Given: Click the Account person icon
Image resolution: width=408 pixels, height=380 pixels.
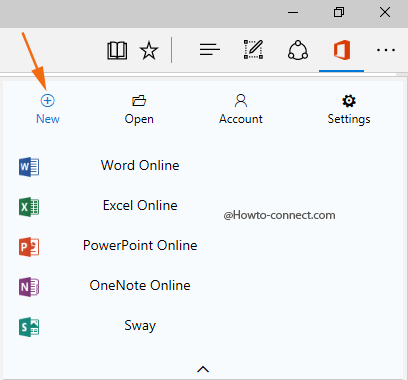Looking at the screenshot, I should click(x=241, y=100).
